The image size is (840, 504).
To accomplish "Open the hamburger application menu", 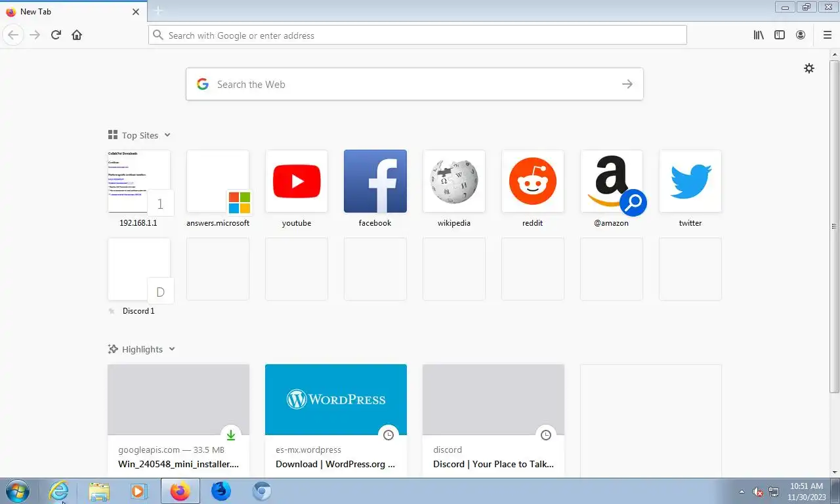I will coord(827,35).
